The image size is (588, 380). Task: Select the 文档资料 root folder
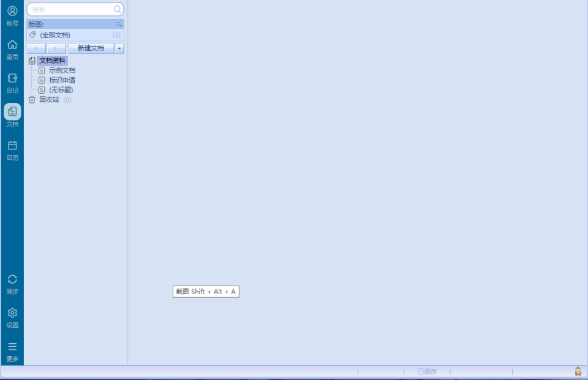pyautogui.click(x=52, y=61)
